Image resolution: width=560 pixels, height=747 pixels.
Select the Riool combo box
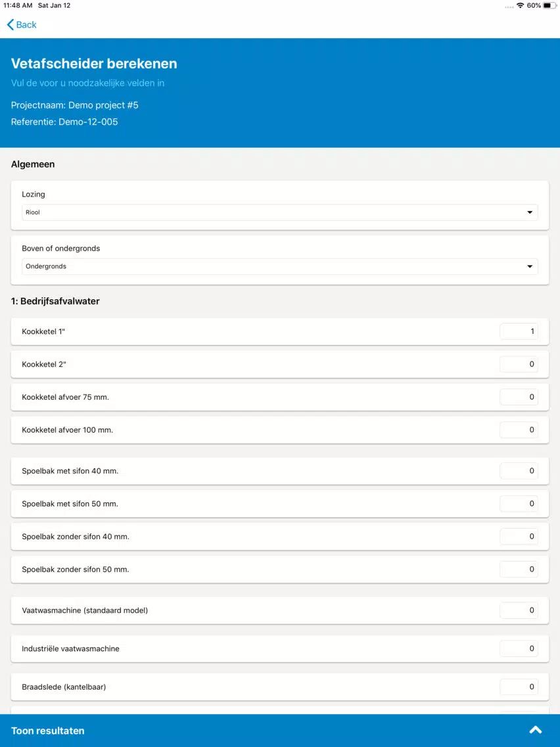[x=280, y=212]
